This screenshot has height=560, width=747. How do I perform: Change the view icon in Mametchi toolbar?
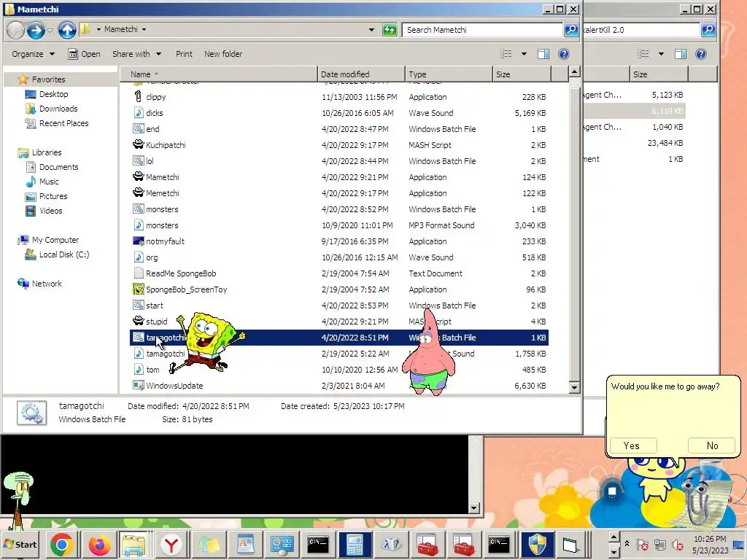[x=506, y=54]
